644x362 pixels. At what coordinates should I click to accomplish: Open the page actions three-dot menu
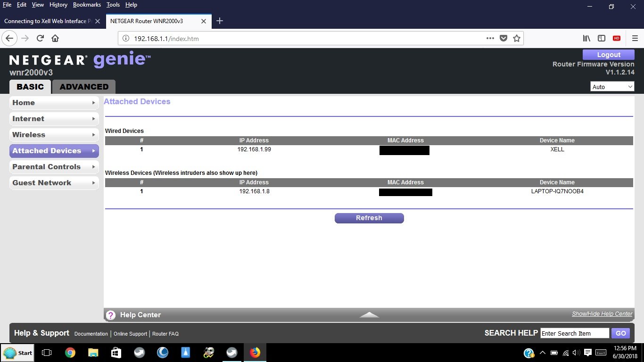490,38
